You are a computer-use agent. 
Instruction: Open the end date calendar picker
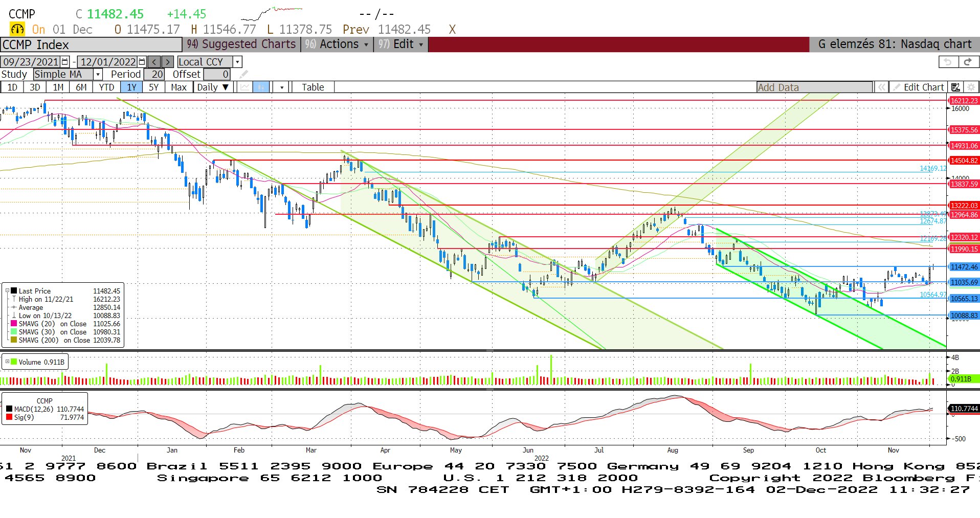pos(142,62)
